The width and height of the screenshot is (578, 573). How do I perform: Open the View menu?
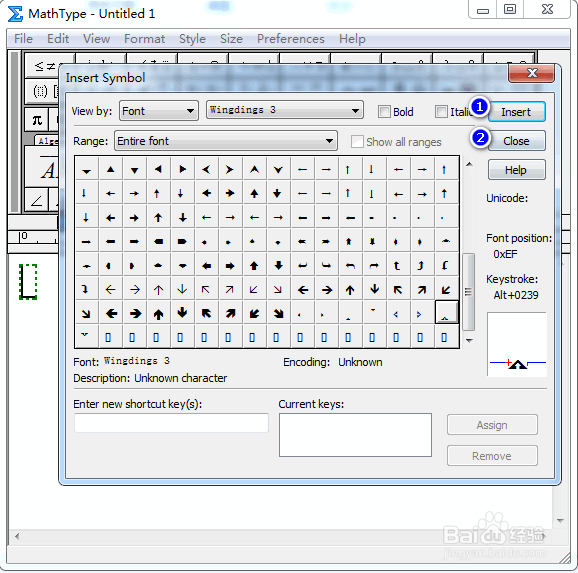click(x=96, y=39)
